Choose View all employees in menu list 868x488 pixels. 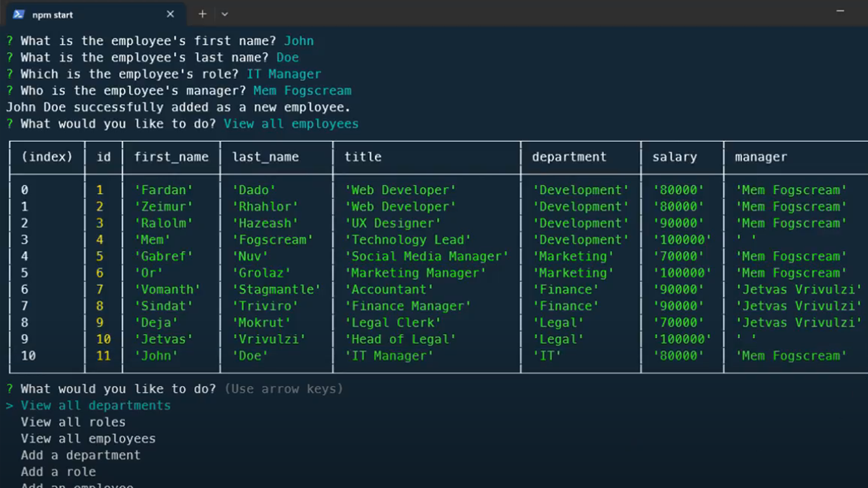[88, 438]
